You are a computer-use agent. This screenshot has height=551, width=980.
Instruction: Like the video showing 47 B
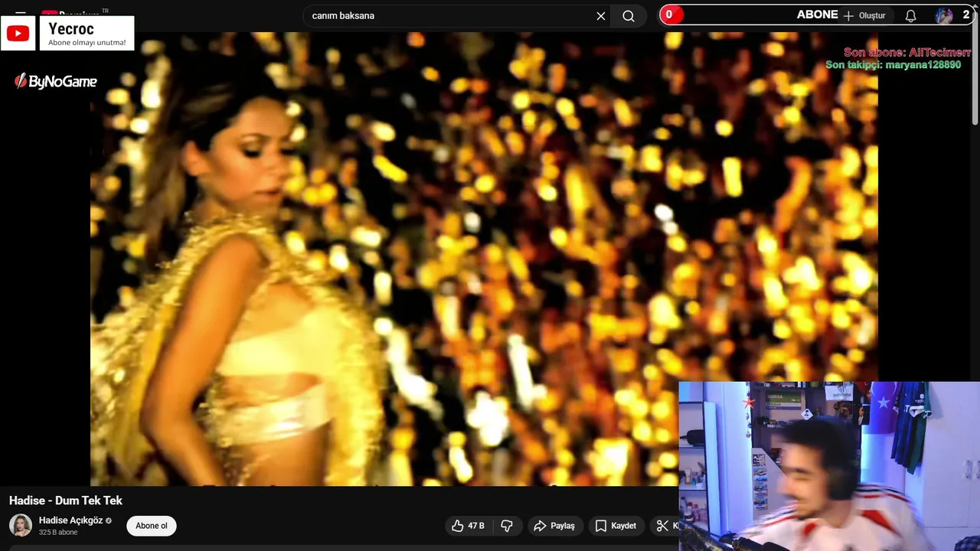(469, 526)
